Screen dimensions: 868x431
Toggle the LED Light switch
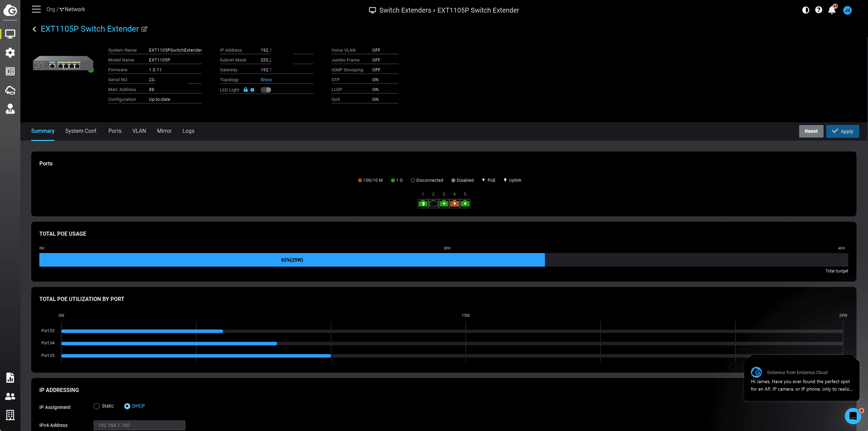(x=266, y=90)
